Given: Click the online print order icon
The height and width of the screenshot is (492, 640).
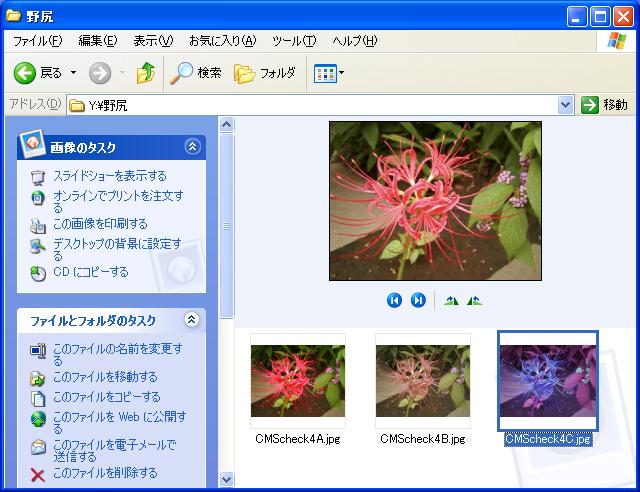Looking at the screenshot, I should pos(38,198).
